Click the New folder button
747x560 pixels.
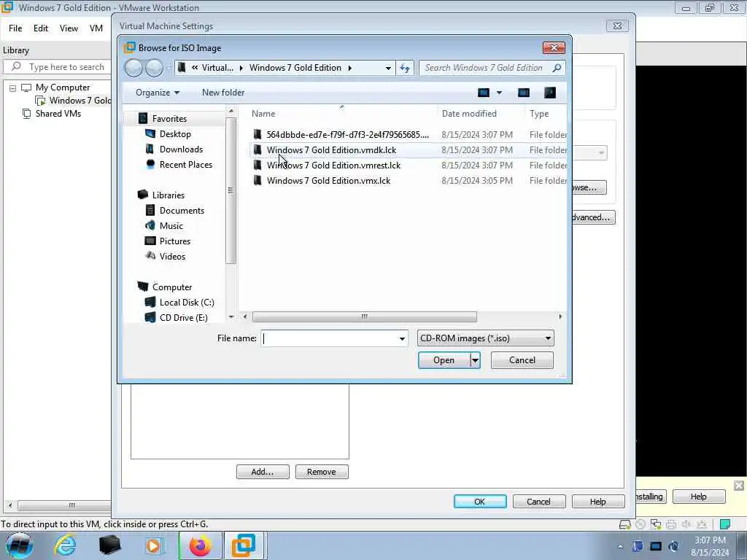click(223, 93)
